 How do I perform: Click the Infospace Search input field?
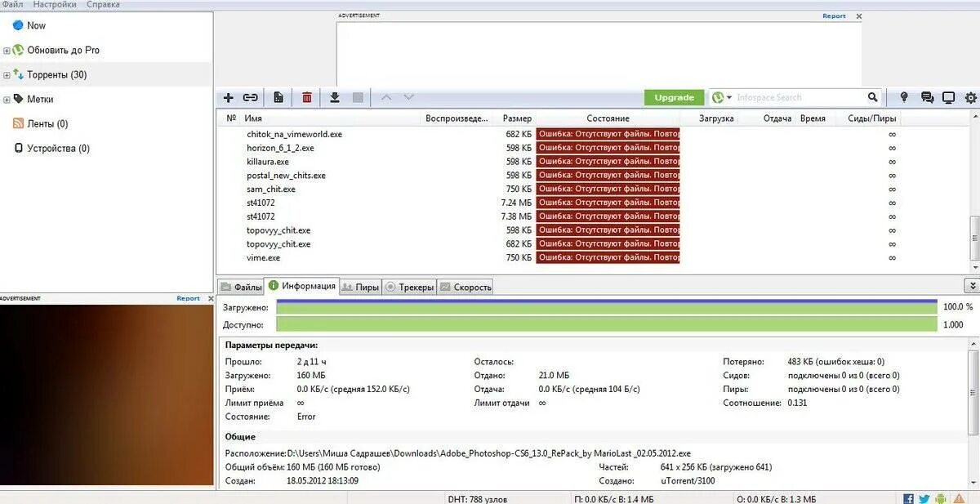tap(800, 97)
